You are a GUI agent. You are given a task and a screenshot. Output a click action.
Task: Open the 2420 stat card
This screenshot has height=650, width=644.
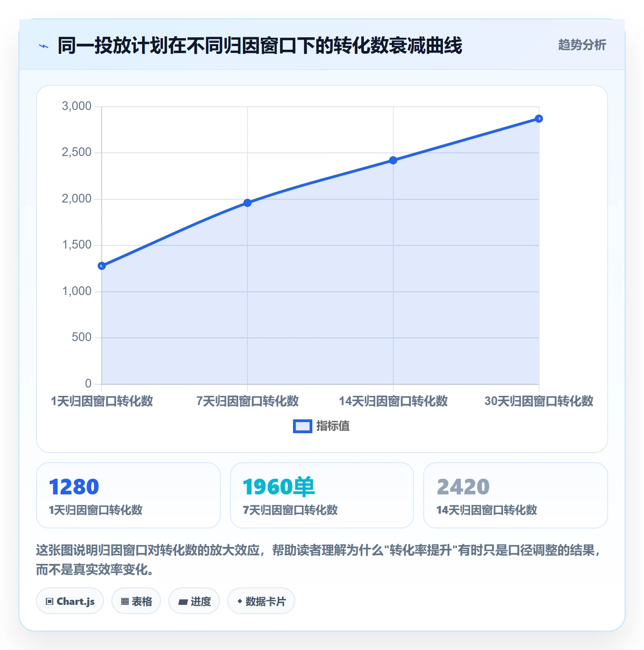pyautogui.click(x=516, y=495)
